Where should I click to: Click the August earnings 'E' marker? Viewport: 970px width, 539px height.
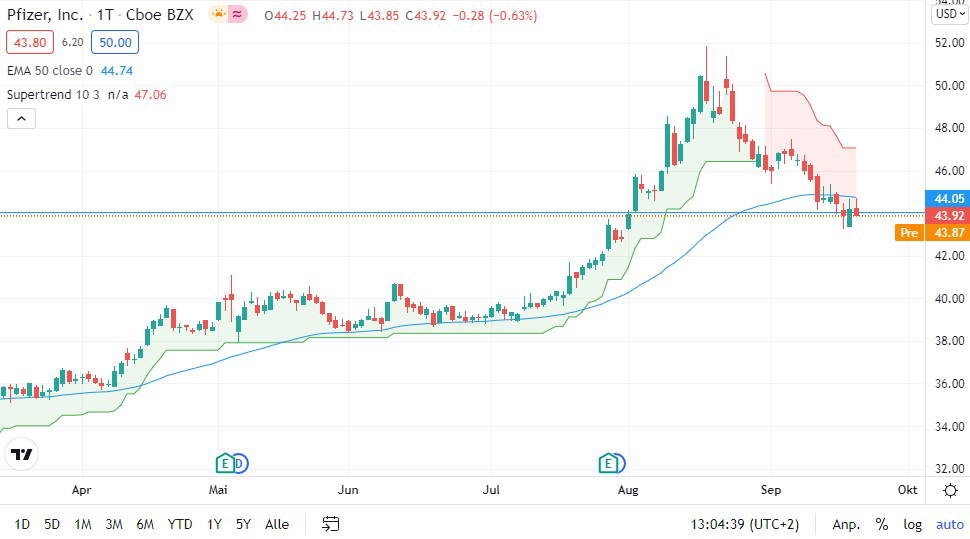[x=609, y=463]
